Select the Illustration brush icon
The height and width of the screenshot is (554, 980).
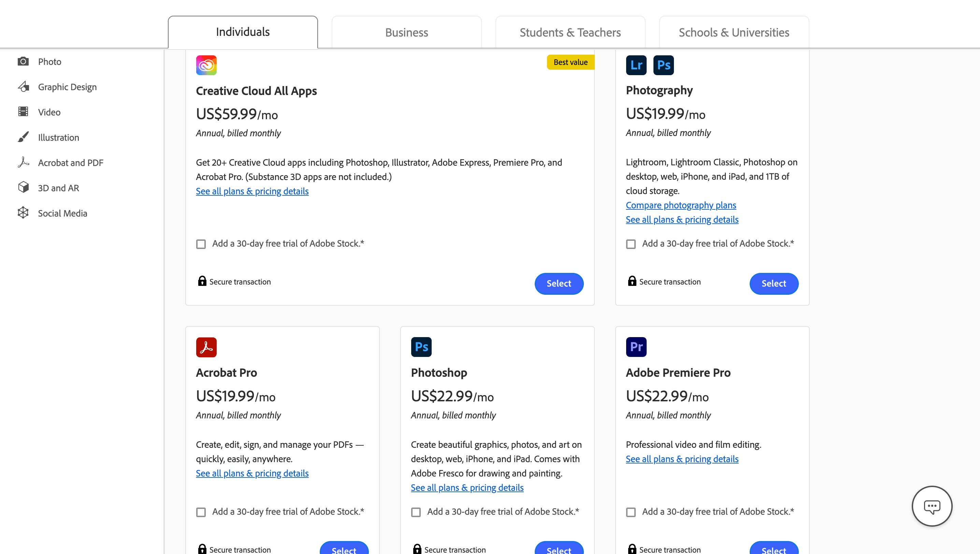click(x=24, y=137)
